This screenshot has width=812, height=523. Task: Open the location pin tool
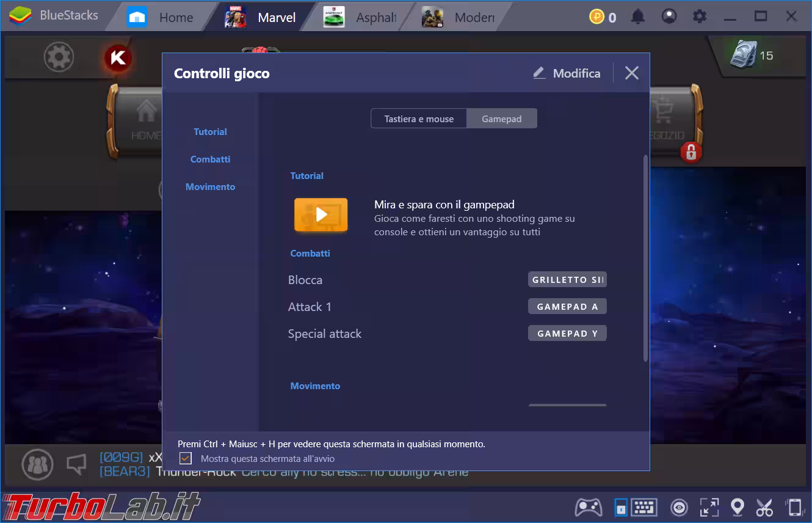point(738,507)
